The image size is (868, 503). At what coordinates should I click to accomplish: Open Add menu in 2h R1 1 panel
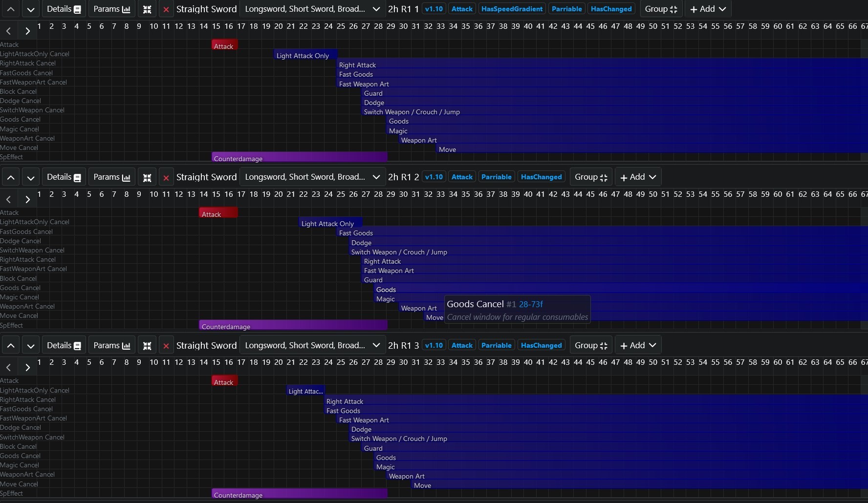tap(708, 9)
